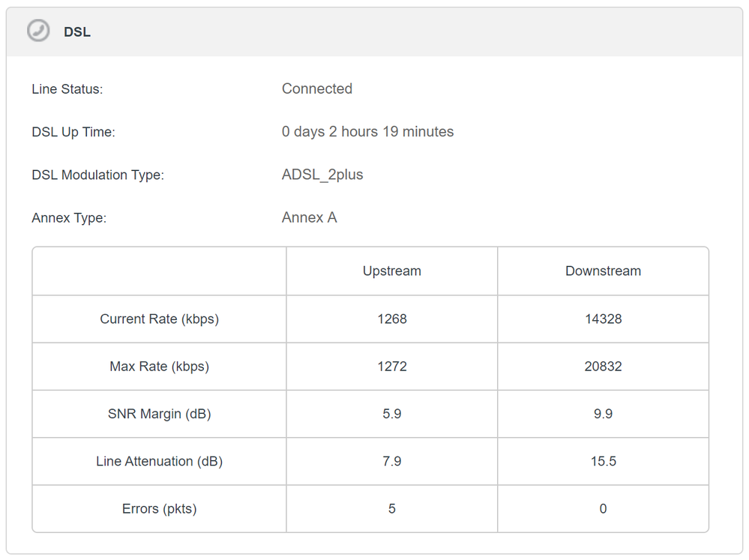
Task: Select downstream current rate 14328
Action: pyautogui.click(x=603, y=319)
